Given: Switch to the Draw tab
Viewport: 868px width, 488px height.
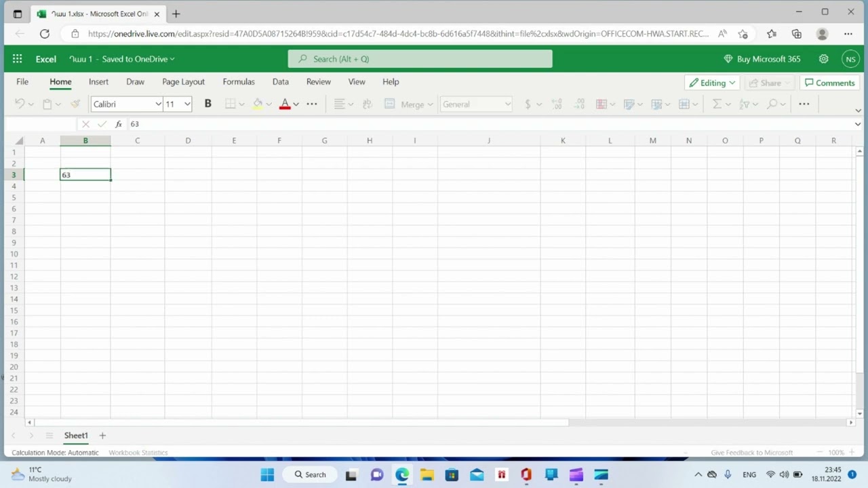Looking at the screenshot, I should point(135,81).
